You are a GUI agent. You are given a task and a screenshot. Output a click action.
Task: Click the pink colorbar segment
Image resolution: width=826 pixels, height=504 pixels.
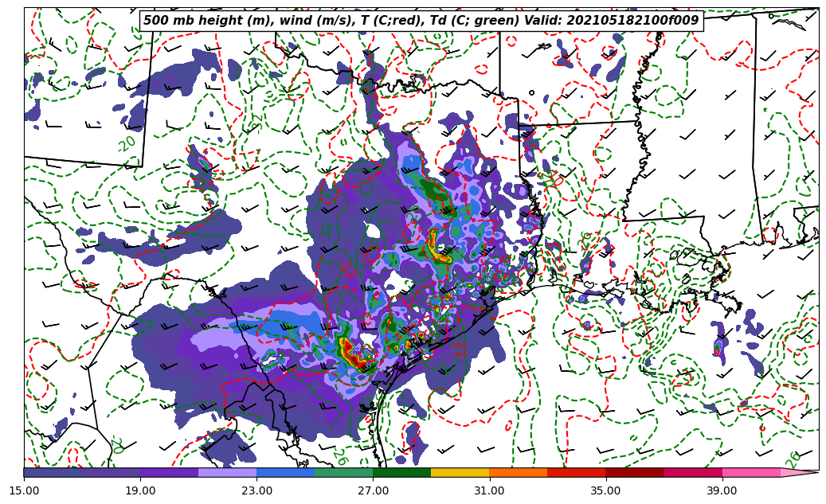pos(751,472)
